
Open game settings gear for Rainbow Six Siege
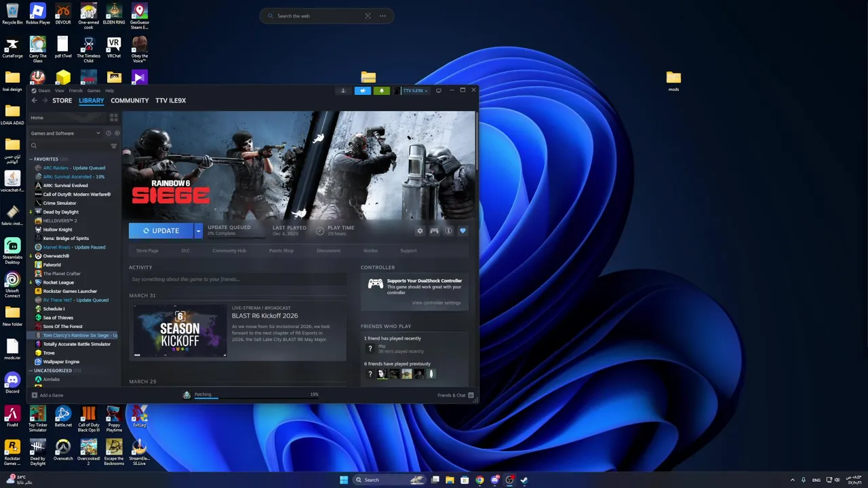(420, 231)
